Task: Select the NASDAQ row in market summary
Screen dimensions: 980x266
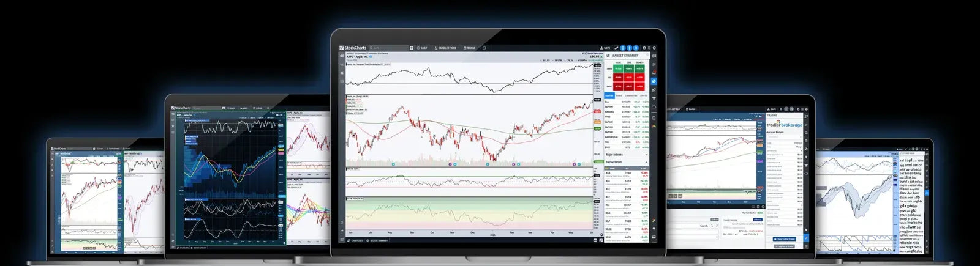Action: (x=627, y=111)
